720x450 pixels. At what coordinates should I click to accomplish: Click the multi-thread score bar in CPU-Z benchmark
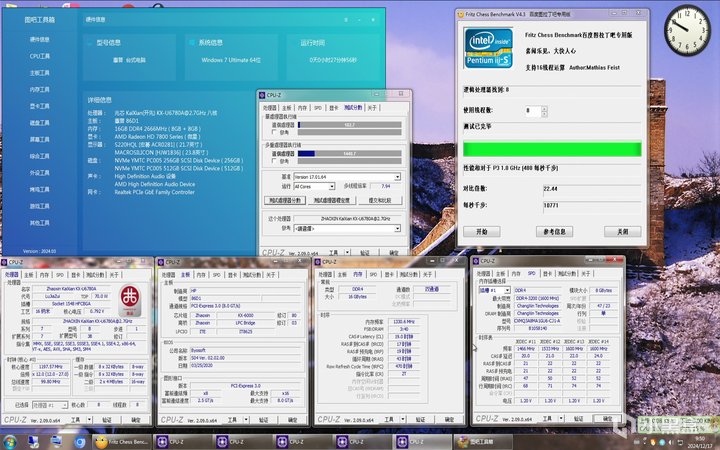pos(349,153)
